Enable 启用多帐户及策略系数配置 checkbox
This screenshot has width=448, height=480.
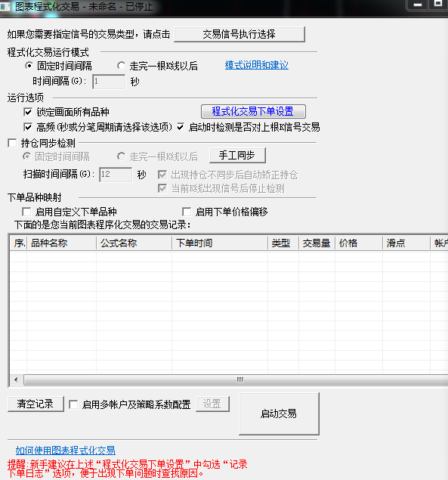(x=73, y=404)
